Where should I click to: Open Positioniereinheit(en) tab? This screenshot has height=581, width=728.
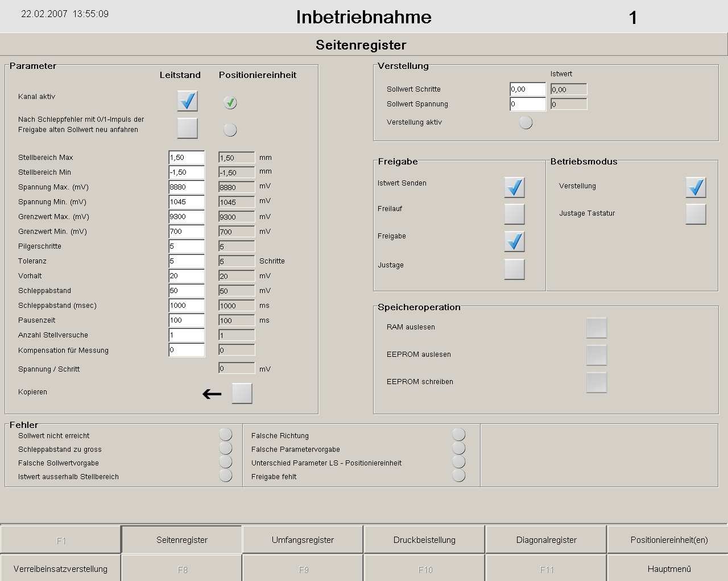[668, 539]
